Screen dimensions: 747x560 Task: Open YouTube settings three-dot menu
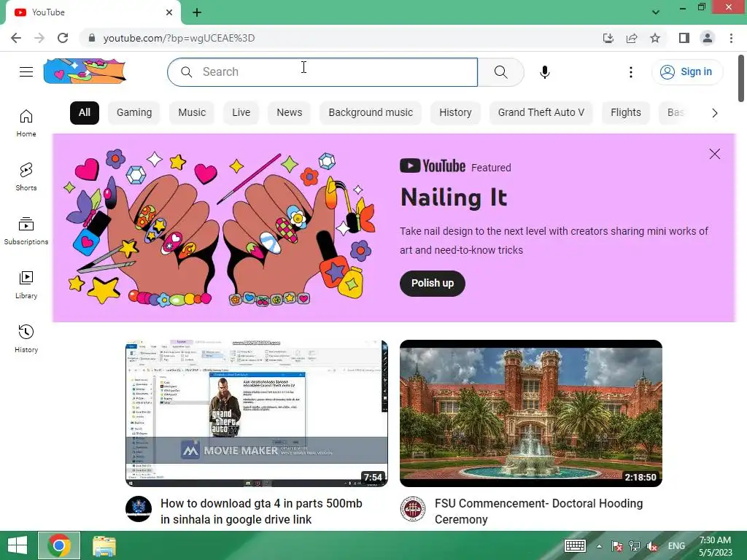pyautogui.click(x=631, y=72)
